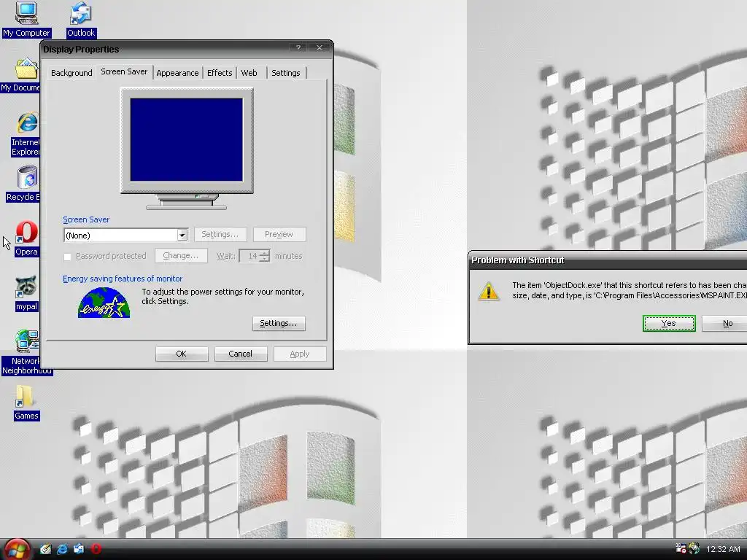
Task: Click OK in Display Properties
Action: click(x=182, y=354)
